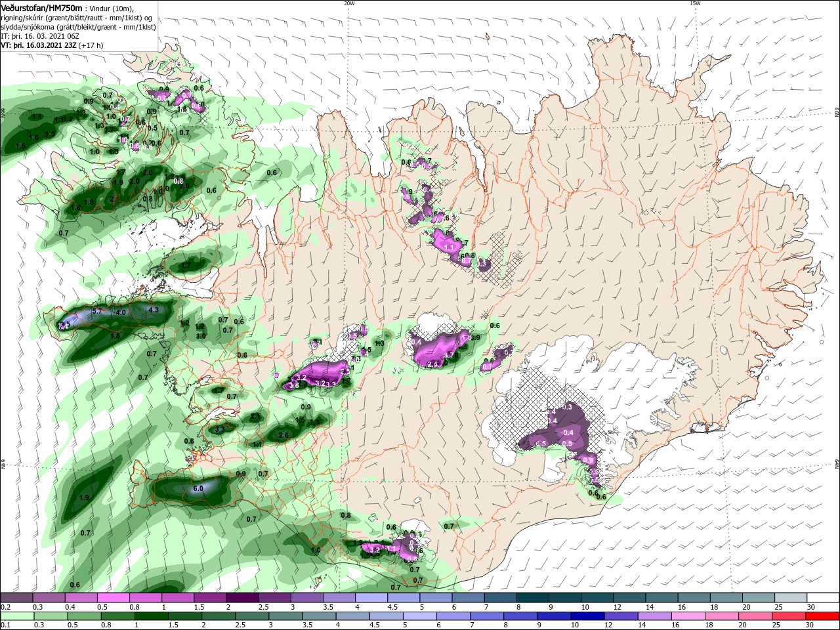Click the 'IT: þri. 16. 03. 2021 06Z' line
Viewport: 840px width, 630px height.
(39, 36)
